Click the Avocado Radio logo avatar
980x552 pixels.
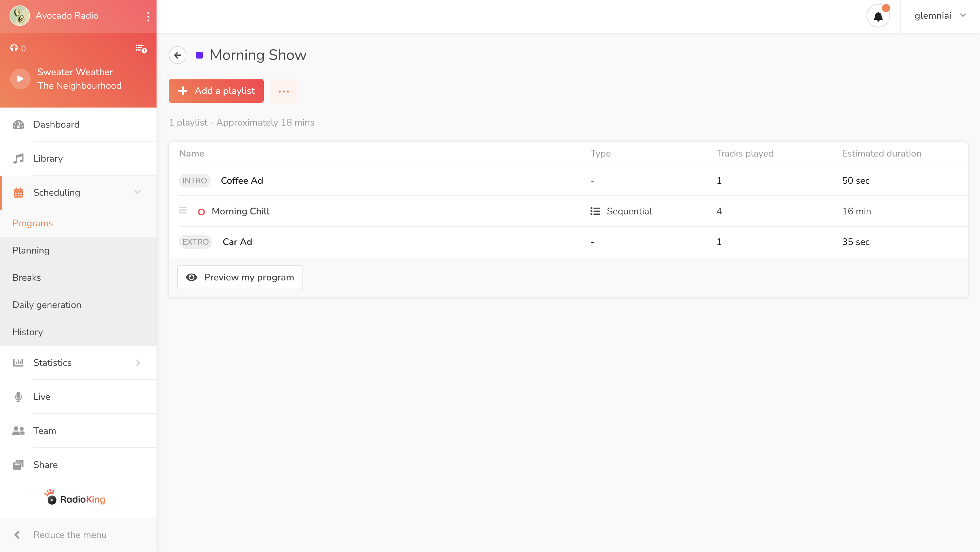point(19,16)
